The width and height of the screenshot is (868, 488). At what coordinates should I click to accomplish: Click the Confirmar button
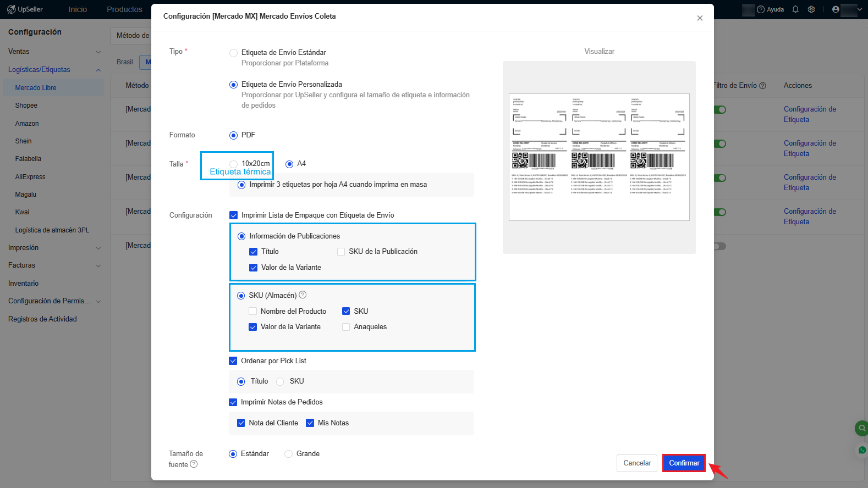coord(684,463)
